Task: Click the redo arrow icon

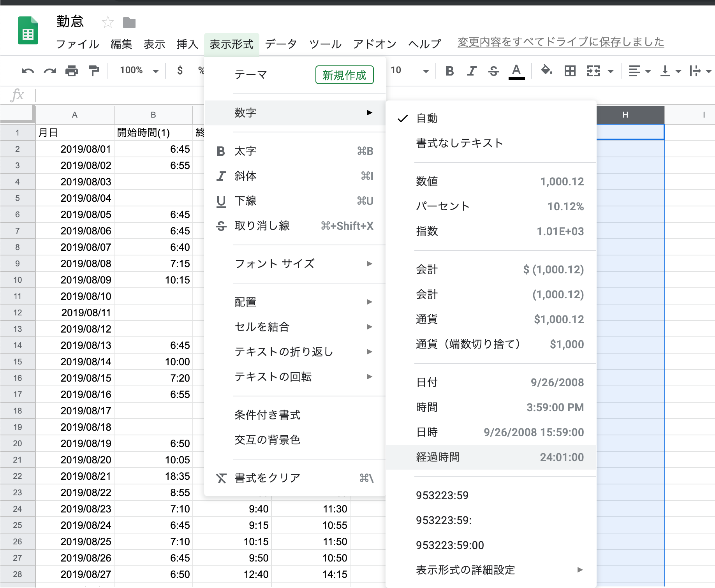Action: tap(50, 71)
